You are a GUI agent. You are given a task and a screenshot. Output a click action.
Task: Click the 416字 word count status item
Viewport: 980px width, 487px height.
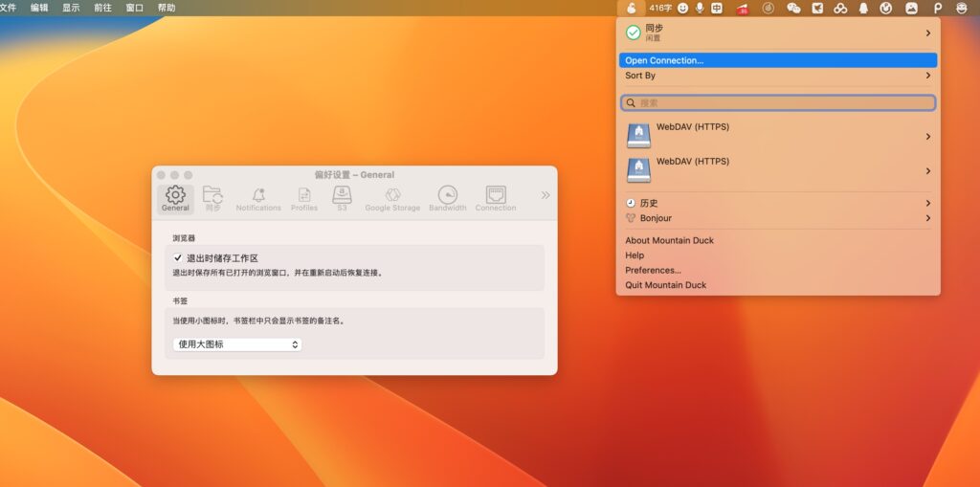pyautogui.click(x=660, y=8)
